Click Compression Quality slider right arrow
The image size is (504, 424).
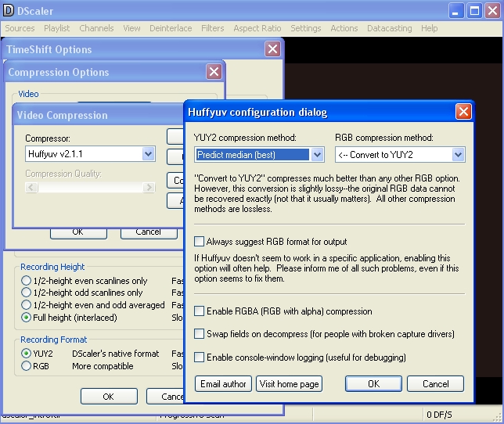pos(149,187)
